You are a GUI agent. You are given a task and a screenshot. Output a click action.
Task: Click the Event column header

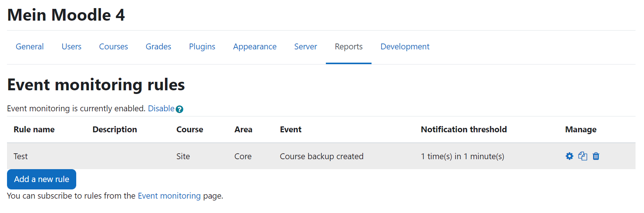[291, 129]
